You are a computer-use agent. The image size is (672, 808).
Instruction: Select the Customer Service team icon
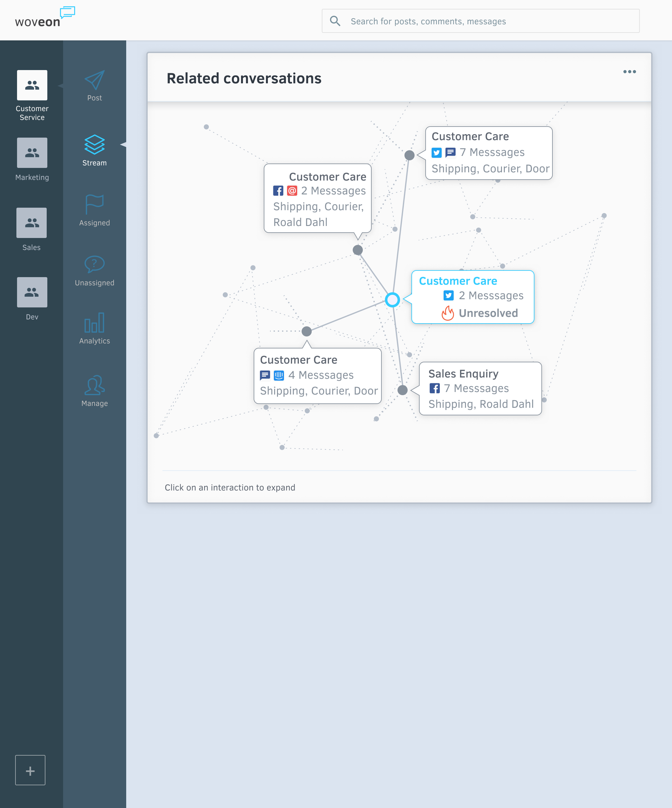(x=32, y=85)
